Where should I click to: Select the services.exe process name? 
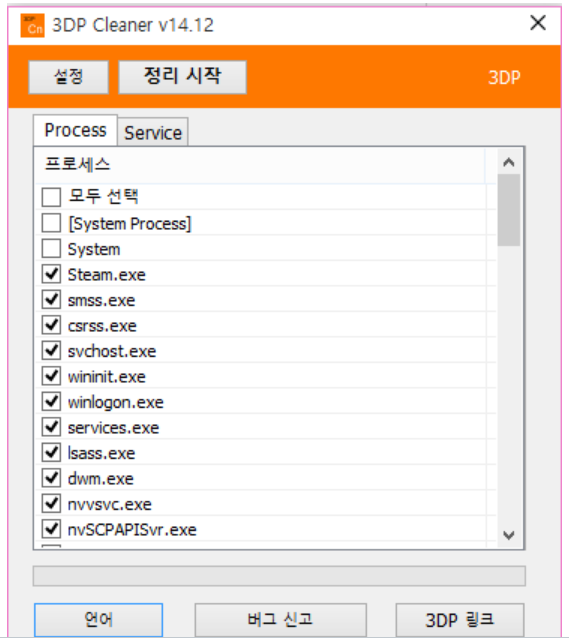[x=113, y=428]
